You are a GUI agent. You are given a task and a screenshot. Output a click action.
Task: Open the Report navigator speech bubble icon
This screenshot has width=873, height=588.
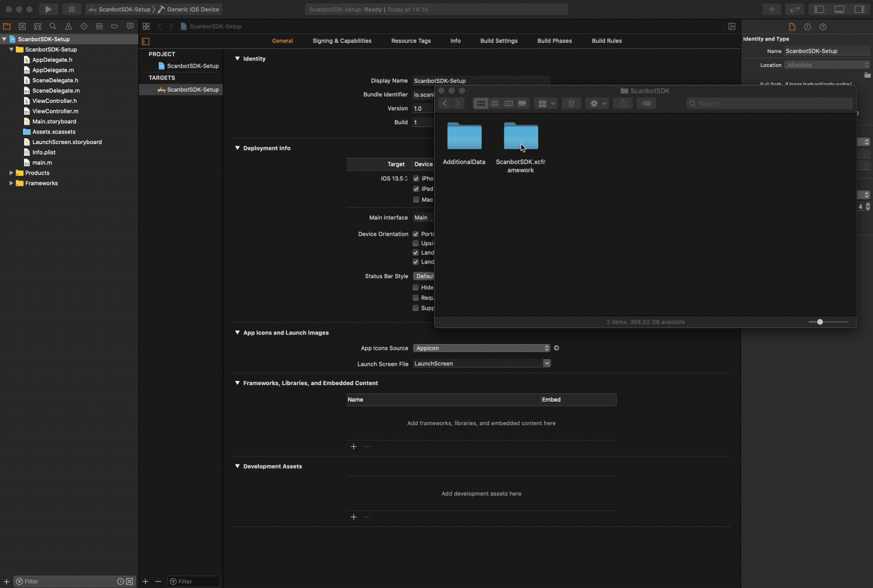tap(129, 26)
